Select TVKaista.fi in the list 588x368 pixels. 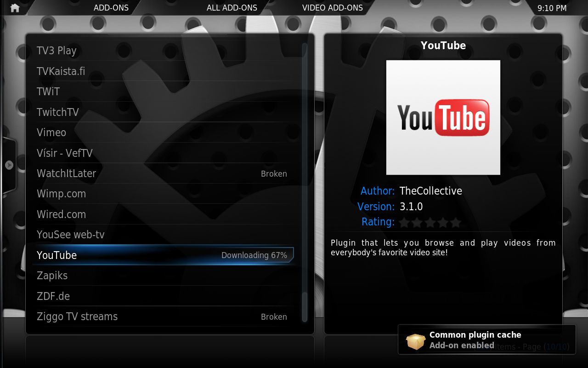pyautogui.click(x=163, y=71)
